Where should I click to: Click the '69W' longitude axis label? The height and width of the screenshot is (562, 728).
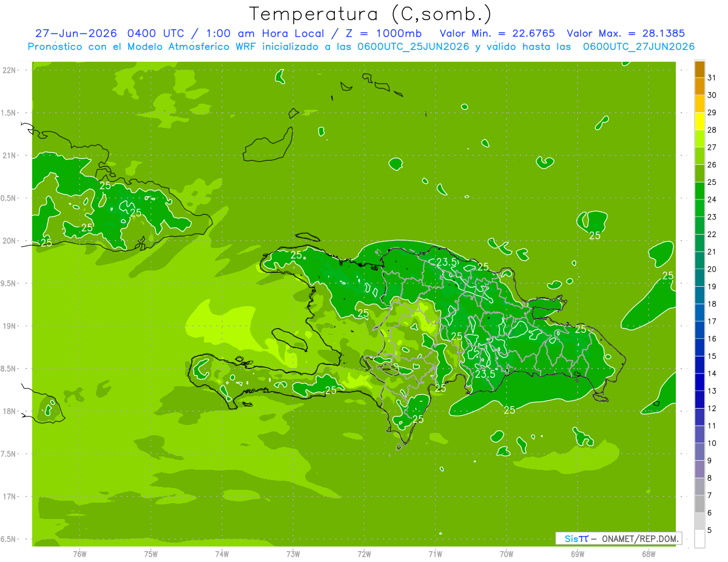point(578,554)
